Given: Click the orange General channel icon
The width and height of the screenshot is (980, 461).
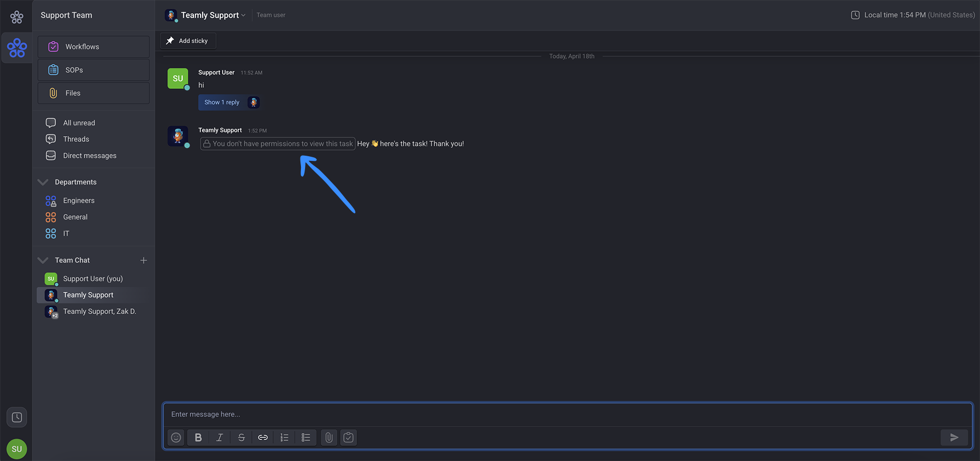Looking at the screenshot, I should pos(51,217).
